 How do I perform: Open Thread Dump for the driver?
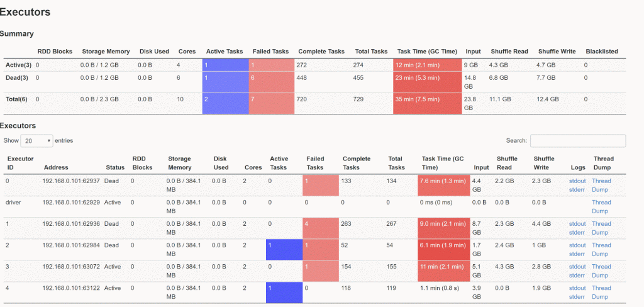pyautogui.click(x=601, y=207)
